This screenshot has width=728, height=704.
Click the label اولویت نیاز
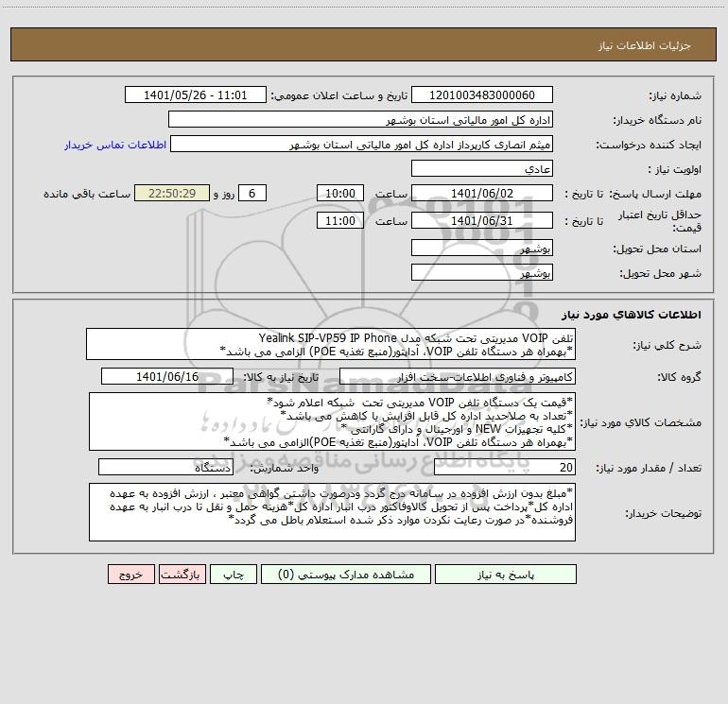675,169
